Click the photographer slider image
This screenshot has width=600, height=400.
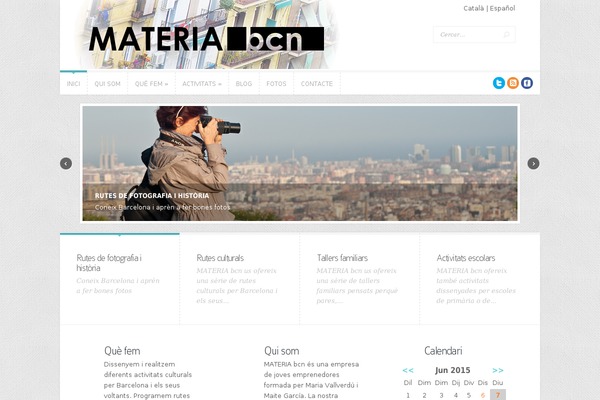[x=300, y=163]
